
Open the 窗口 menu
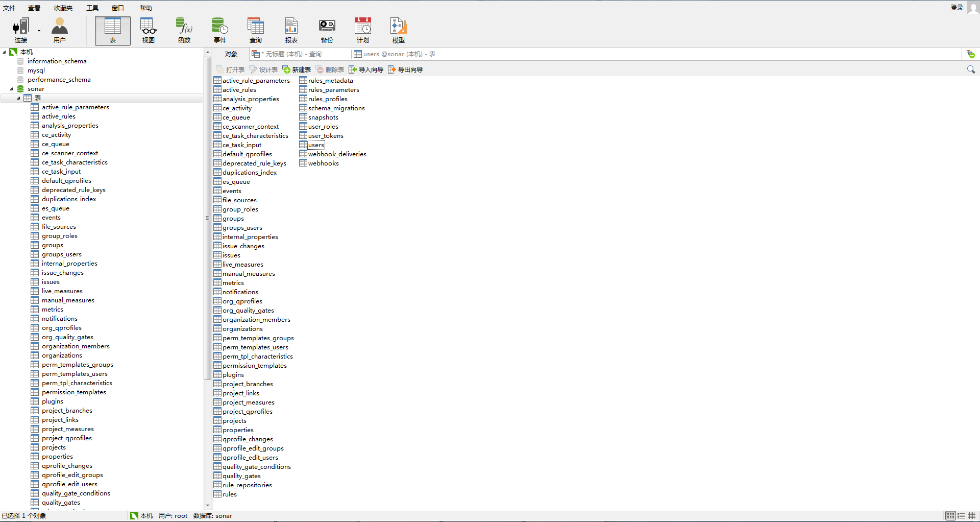click(118, 8)
